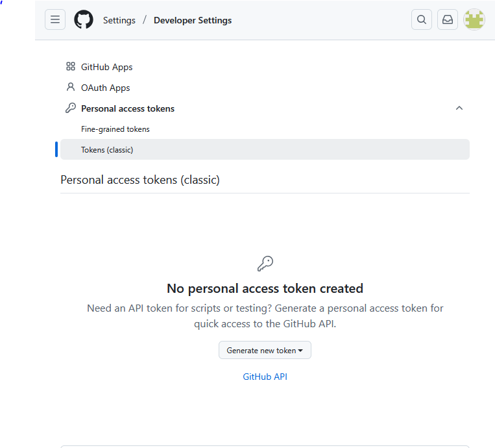Viewport: 495px width, 448px height.
Task: Click the large key icon above the empty message
Action: (x=265, y=263)
